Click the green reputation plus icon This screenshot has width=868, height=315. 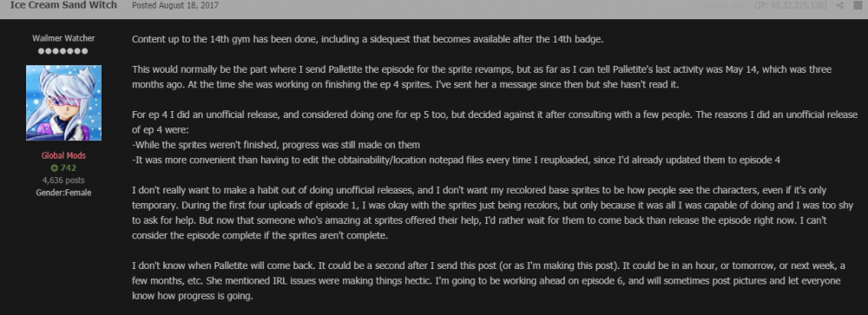pyautogui.click(x=54, y=167)
